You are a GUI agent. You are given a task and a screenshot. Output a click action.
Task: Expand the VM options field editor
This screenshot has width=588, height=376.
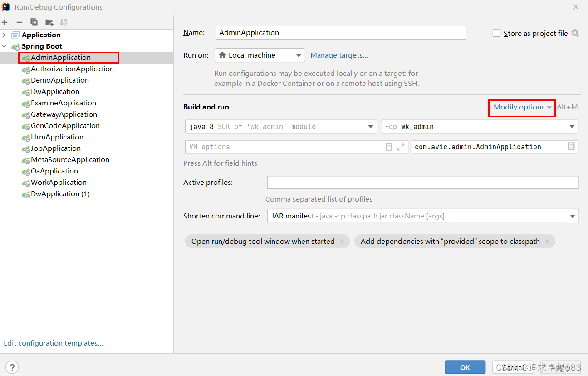pos(401,147)
